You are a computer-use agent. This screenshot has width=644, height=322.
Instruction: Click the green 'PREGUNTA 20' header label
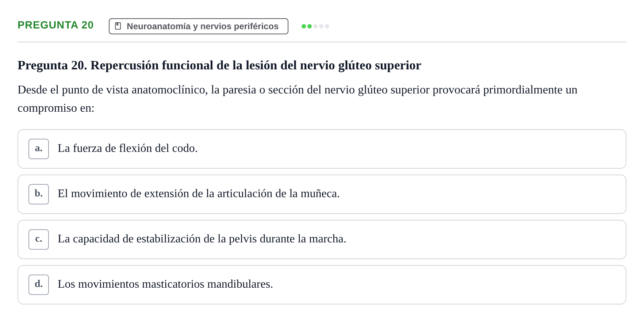55,25
